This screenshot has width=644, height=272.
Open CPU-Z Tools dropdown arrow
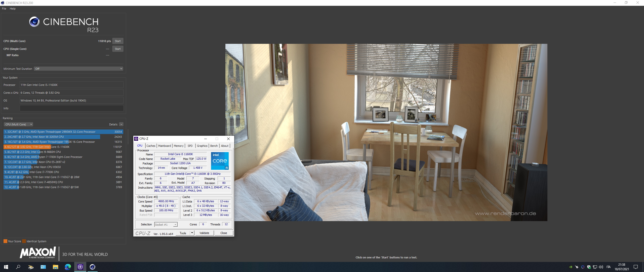[192, 233]
